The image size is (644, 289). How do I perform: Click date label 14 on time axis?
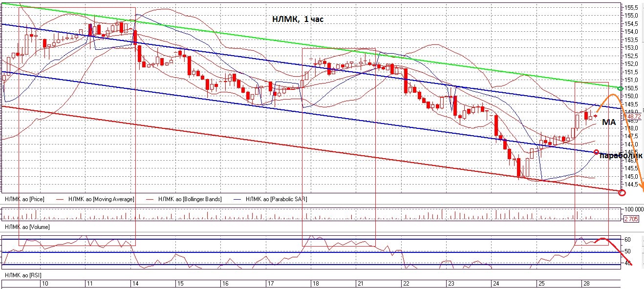135,283
